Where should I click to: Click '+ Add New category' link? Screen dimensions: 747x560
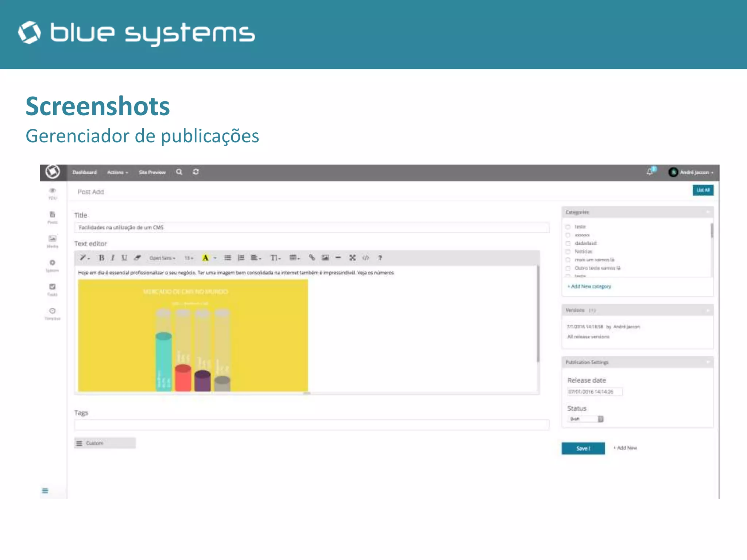point(589,287)
